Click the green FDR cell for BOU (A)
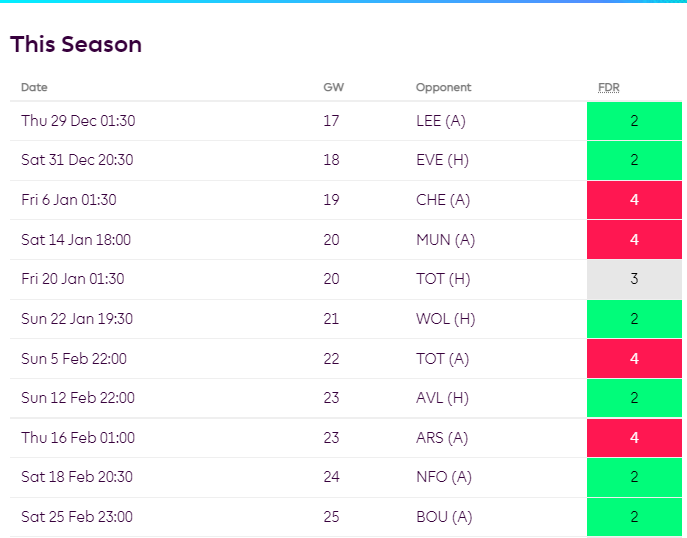The image size is (687, 538). pos(634,517)
